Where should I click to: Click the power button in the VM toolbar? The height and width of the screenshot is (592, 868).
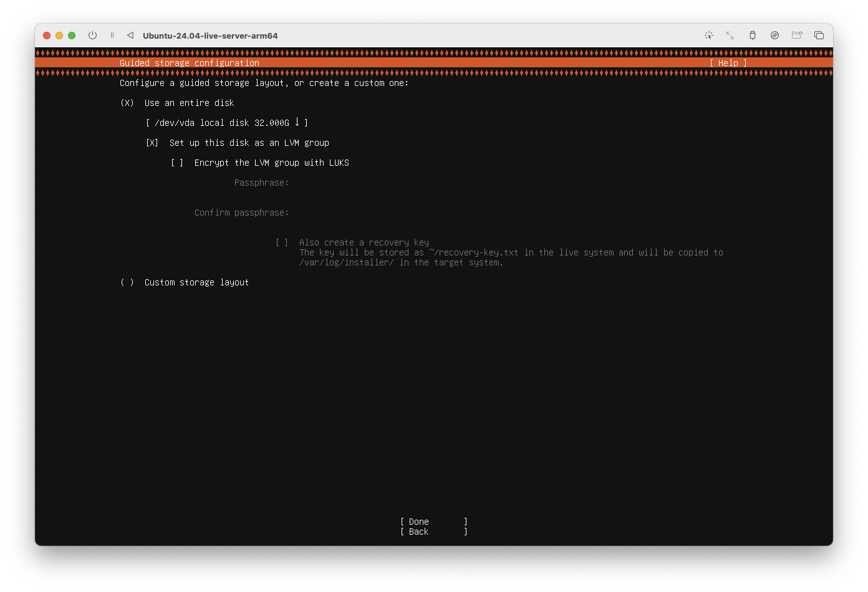click(92, 36)
